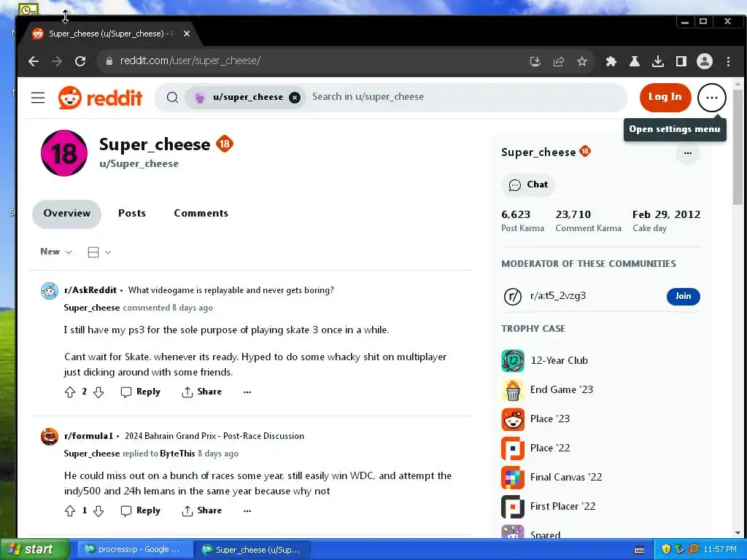Remove the u/super_cheese search filter

[x=295, y=98]
